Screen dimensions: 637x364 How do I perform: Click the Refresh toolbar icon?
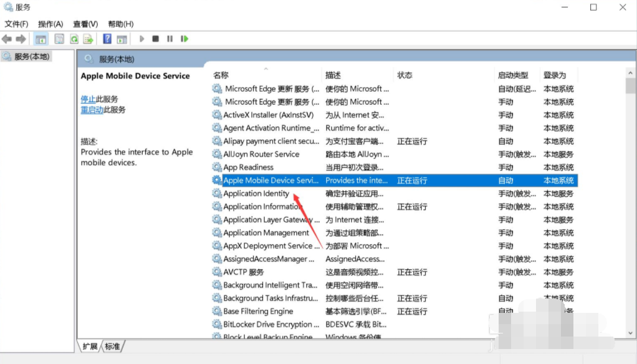tap(74, 39)
